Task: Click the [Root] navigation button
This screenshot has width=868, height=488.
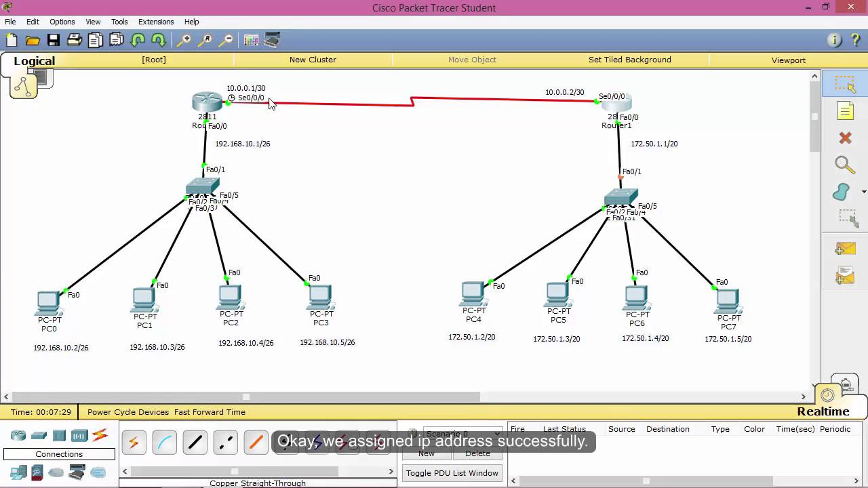Action: pos(154,60)
